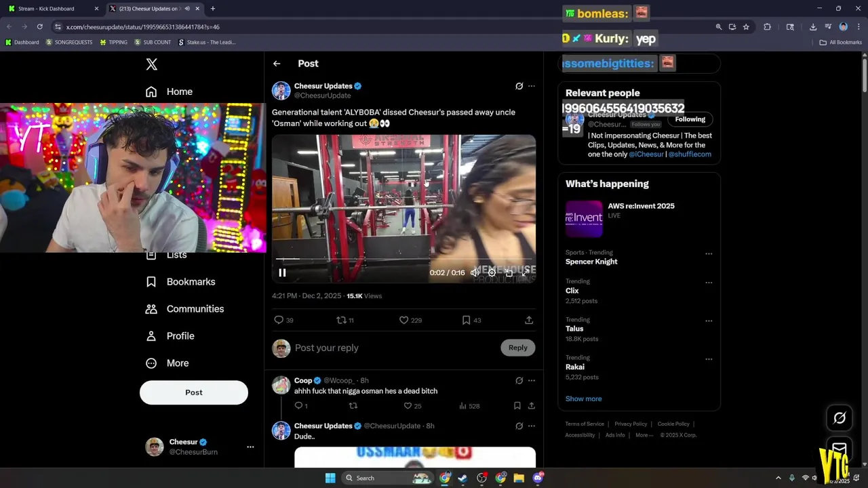Bookmark this page with star icon
This screenshot has width=868, height=488.
pyautogui.click(x=746, y=27)
